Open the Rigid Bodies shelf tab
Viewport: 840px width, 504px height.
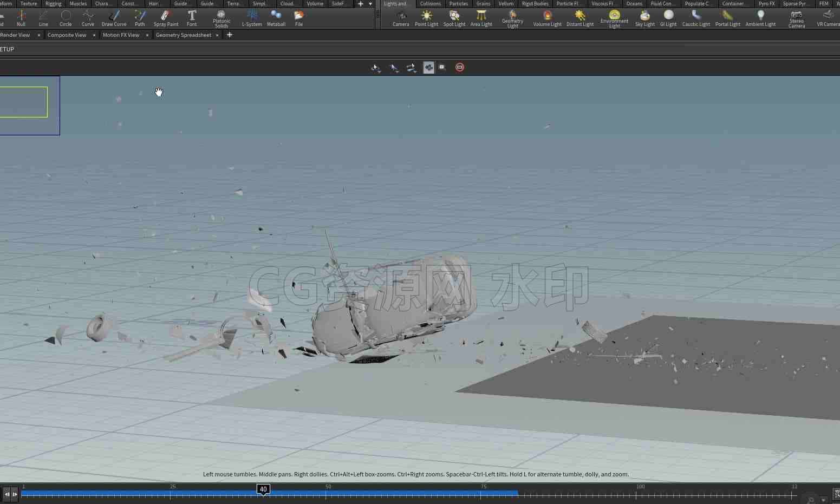[535, 4]
